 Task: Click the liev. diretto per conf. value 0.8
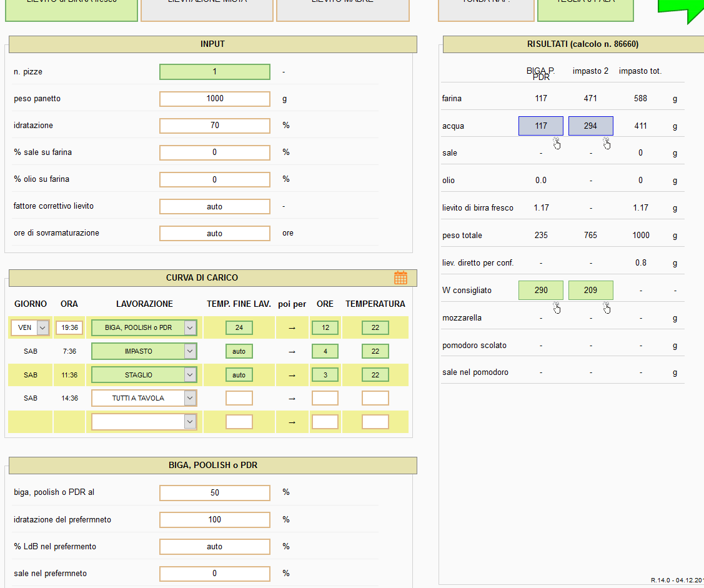pyautogui.click(x=641, y=263)
